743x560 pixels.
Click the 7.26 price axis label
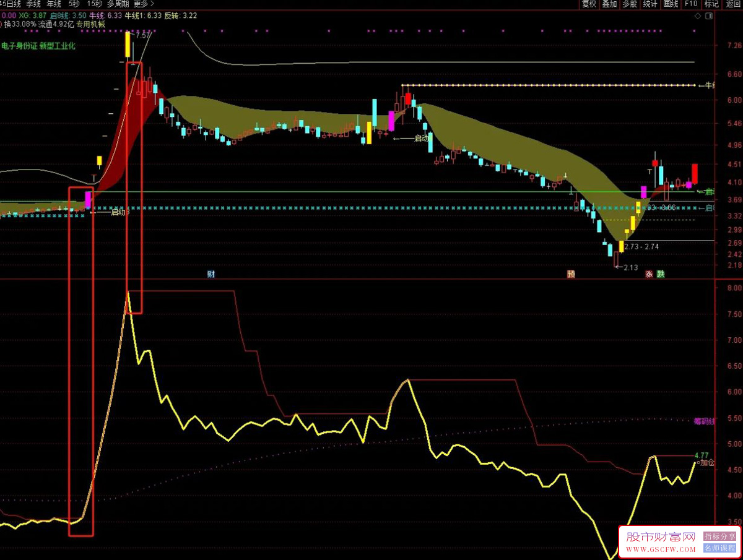[735, 46]
